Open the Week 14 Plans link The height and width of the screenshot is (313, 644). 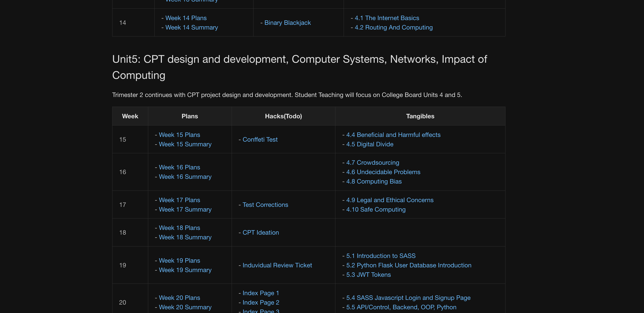(186, 18)
